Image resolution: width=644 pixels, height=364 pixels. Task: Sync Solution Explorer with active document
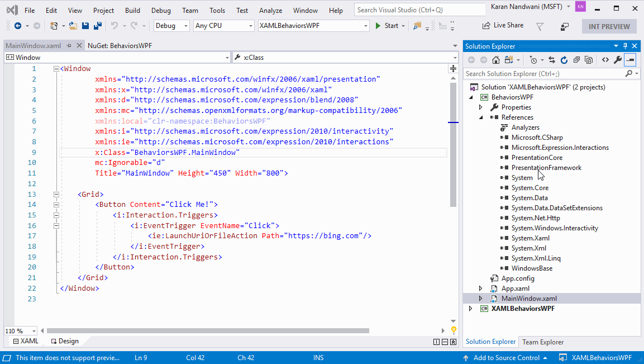551,60
